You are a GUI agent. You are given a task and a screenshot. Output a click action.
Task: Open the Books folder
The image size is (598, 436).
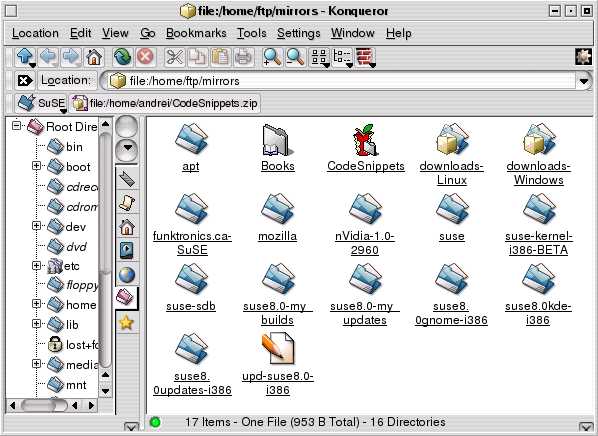tap(278, 148)
